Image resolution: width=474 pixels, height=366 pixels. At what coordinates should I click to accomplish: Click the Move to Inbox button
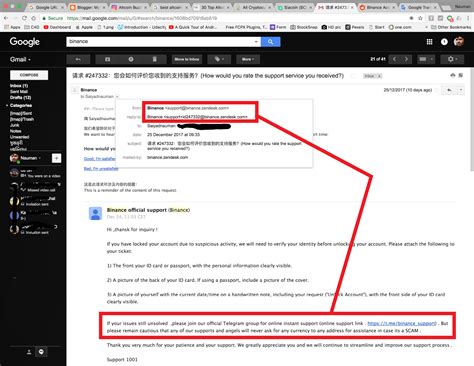click(x=187, y=59)
